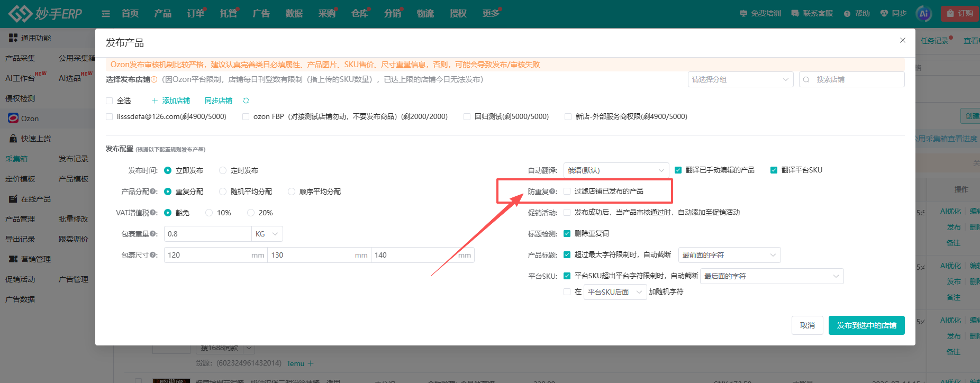Screen dimensions: 980x383
Task: Close the 发布产品 dialog
Action: (903, 40)
